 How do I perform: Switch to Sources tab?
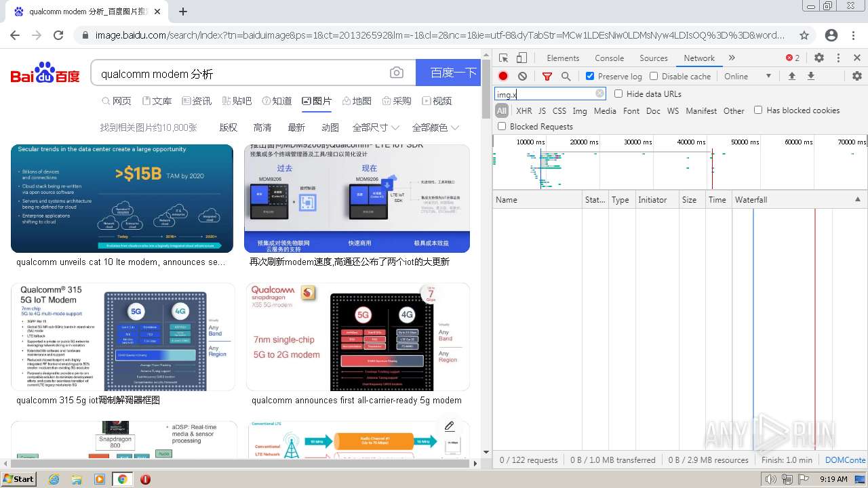tap(654, 58)
